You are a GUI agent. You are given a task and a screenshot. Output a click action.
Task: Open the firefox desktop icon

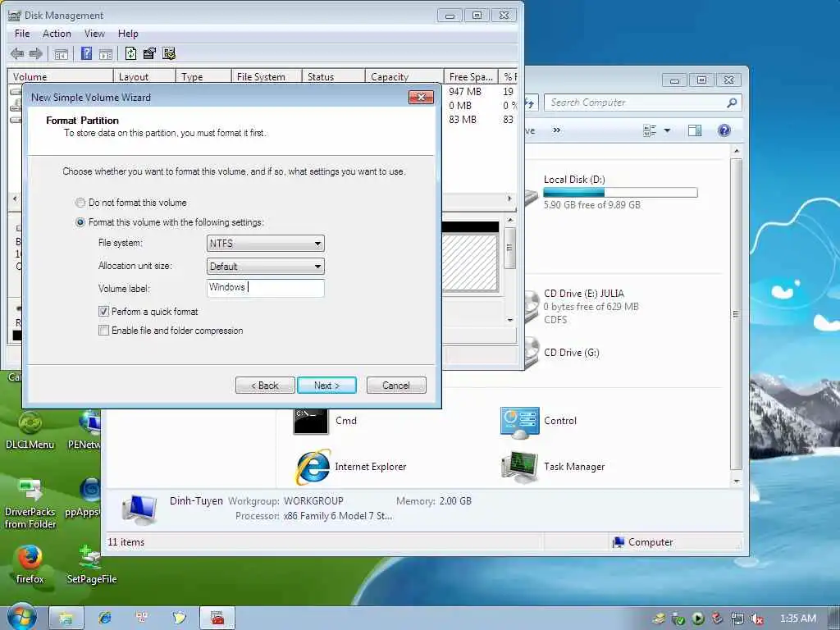click(x=30, y=564)
